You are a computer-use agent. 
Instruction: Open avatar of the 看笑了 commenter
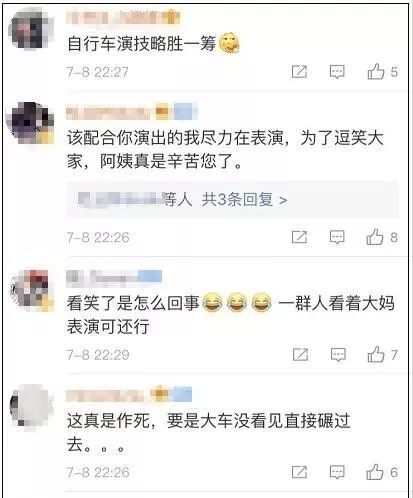point(32,289)
